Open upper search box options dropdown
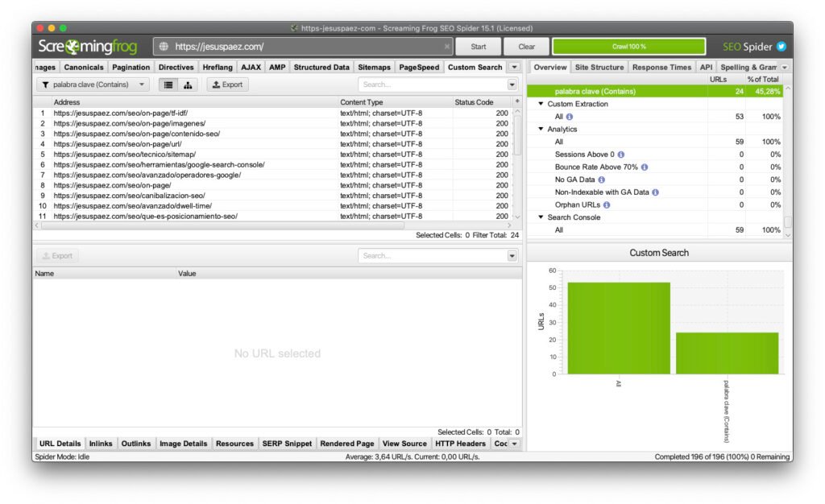Image resolution: width=825 pixels, height=504 pixels. pos(512,85)
